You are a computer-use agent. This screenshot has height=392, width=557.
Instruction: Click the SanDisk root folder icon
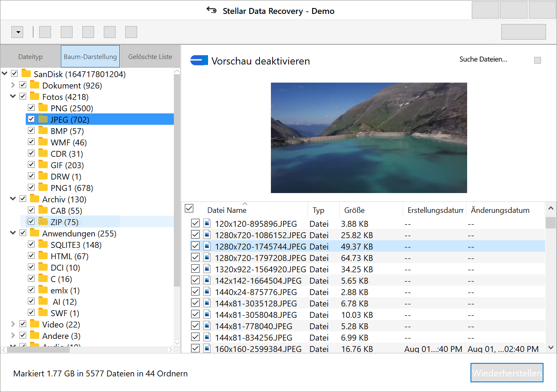[26, 73]
